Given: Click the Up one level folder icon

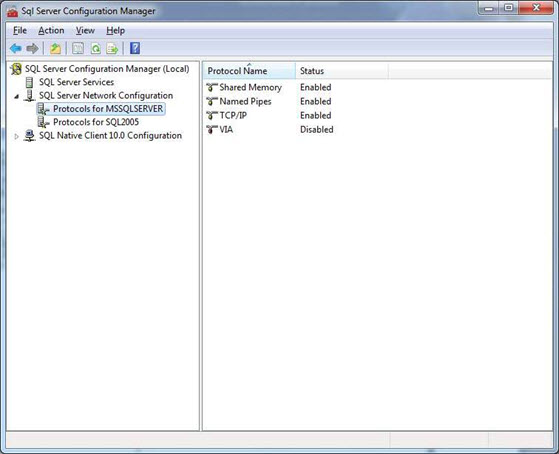Looking at the screenshot, I should click(x=55, y=48).
